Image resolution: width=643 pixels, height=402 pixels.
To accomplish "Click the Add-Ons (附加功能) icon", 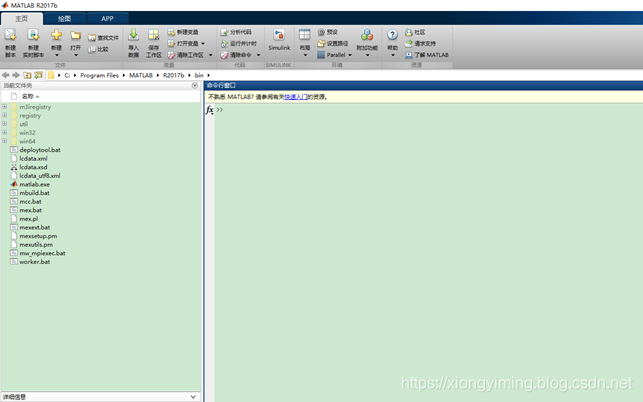I will pyautogui.click(x=367, y=35).
